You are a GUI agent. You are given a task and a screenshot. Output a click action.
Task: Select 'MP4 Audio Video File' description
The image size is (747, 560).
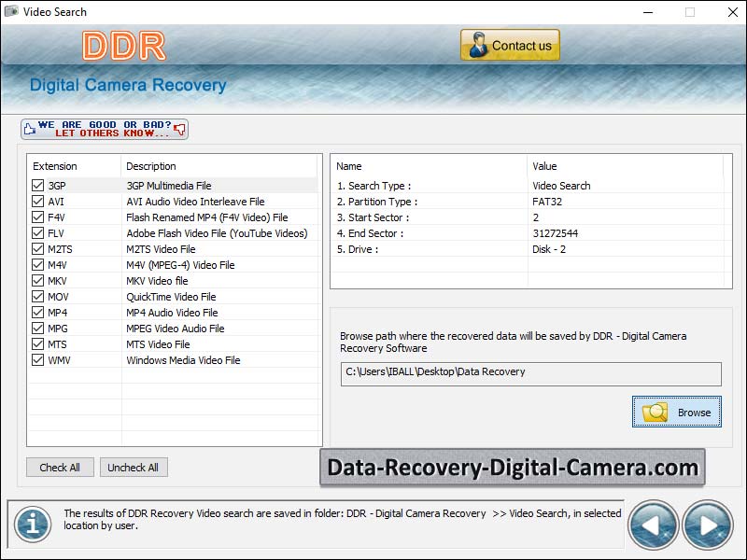[x=172, y=313]
